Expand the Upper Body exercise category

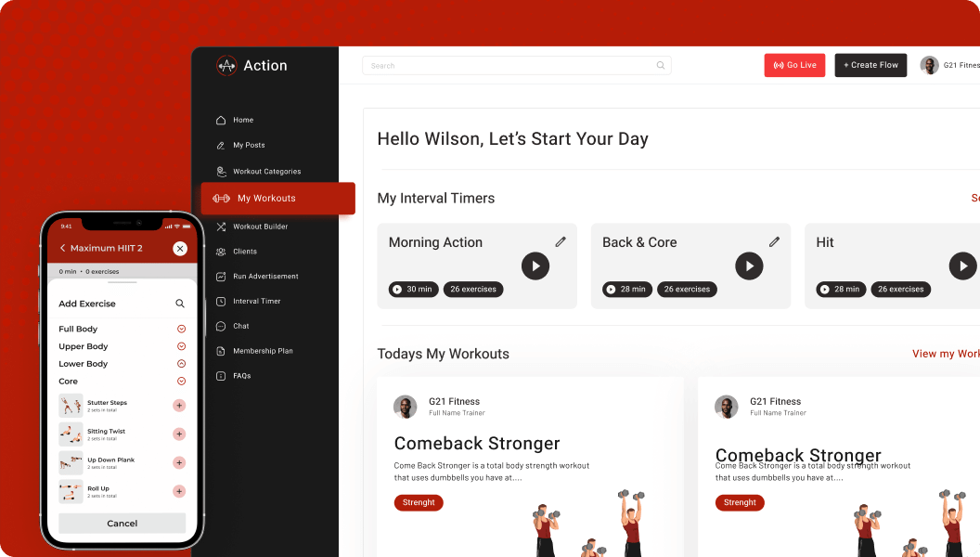click(x=181, y=346)
